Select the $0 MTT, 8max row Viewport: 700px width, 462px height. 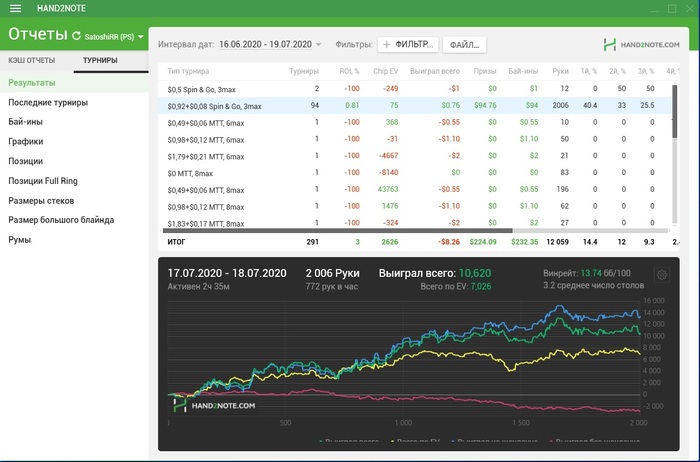click(x=415, y=173)
